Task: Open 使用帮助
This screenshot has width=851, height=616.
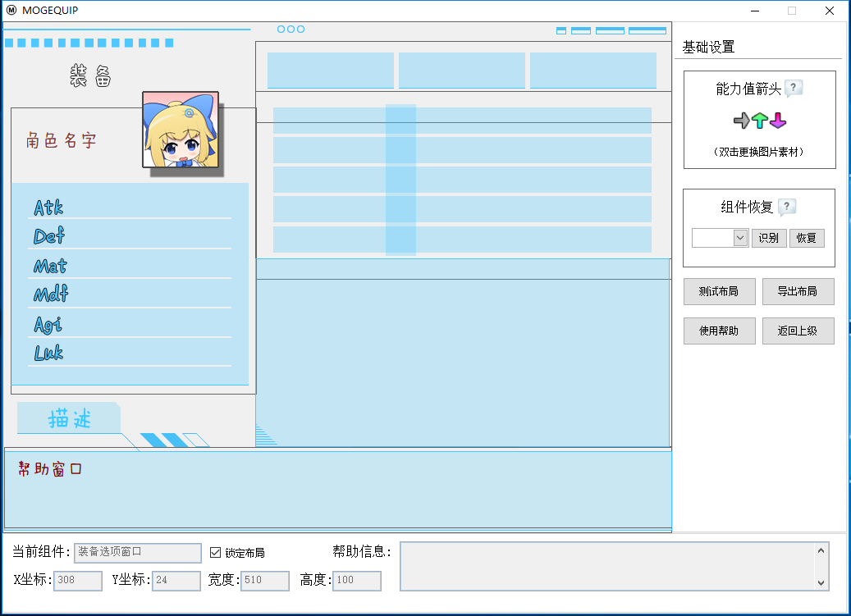Action: coord(719,331)
